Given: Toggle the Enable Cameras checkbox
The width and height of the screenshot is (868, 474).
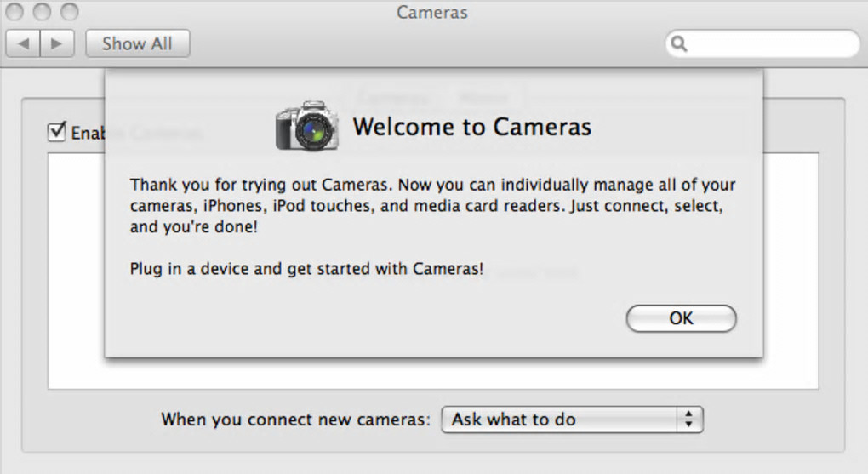Looking at the screenshot, I should point(57,132).
